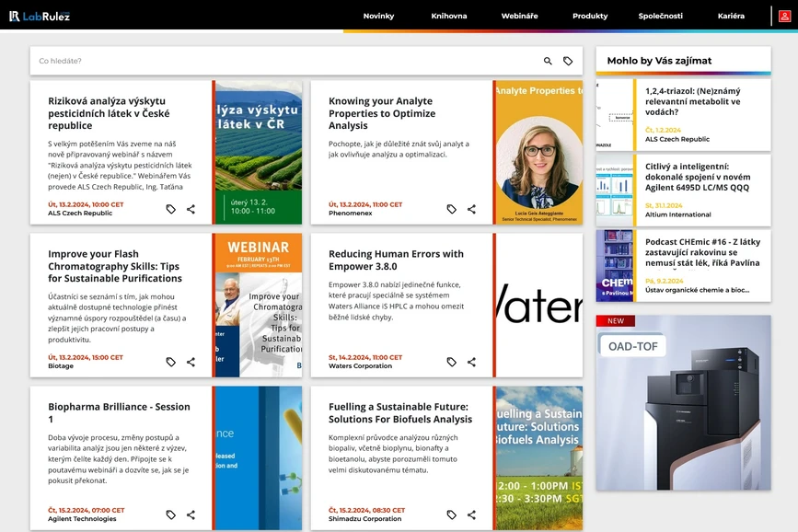Click date 'St, 14.2.2024, 11:00 CET'
Viewport: 798px width, 532px height.
(365, 357)
